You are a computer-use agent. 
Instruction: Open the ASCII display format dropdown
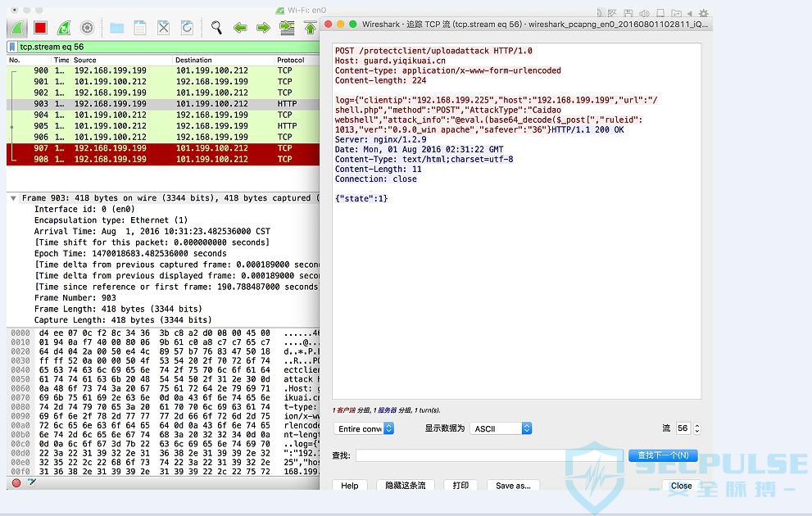501,428
